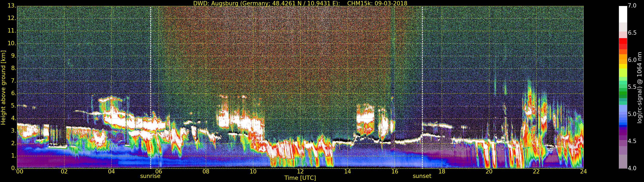The image size is (644, 182).
Task: Click the "9." tick on the height axis
Action: [x=14, y=56]
